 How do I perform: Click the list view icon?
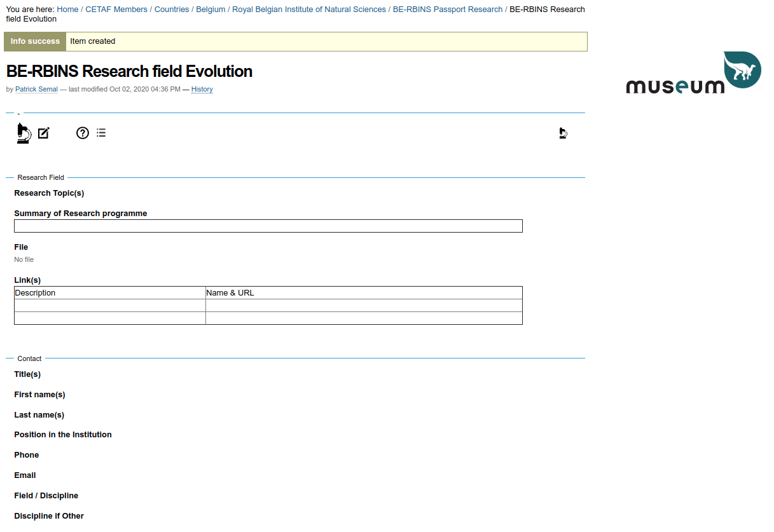[x=101, y=133]
